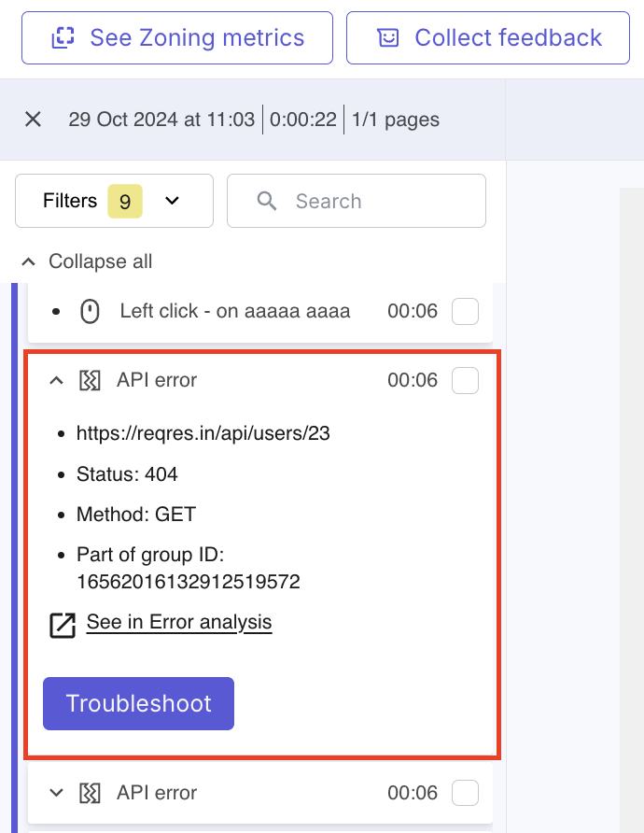Click the Collect feedback button
The image size is (644, 833).
click(487, 37)
